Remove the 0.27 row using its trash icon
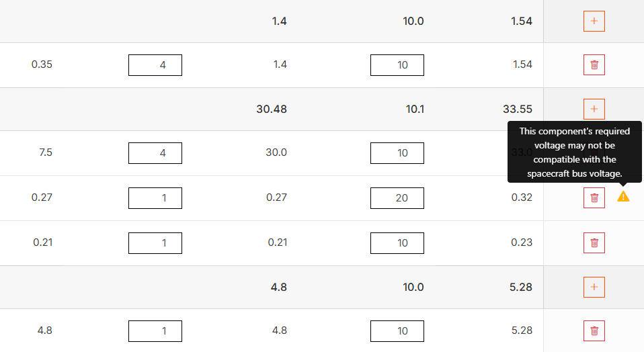This screenshot has height=352, width=644. coord(594,197)
